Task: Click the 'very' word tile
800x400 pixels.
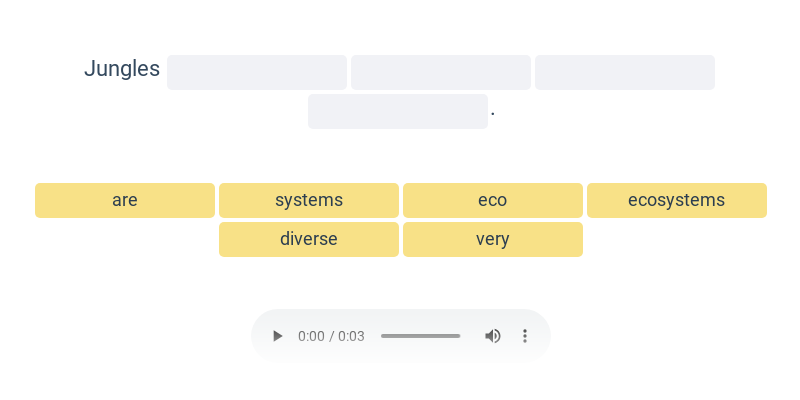Action: click(x=493, y=239)
